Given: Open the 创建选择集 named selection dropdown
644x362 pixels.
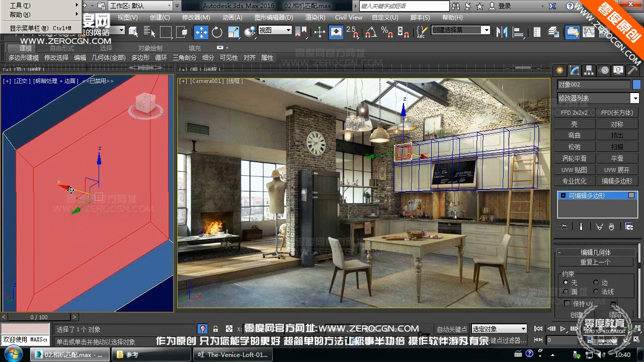Looking at the screenshot, I should 460,30.
